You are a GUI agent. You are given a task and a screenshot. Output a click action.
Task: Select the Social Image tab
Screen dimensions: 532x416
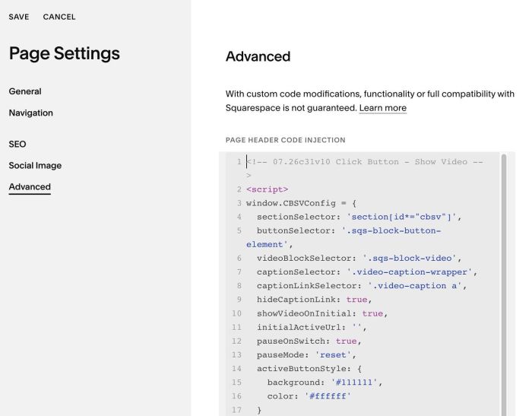click(x=35, y=165)
